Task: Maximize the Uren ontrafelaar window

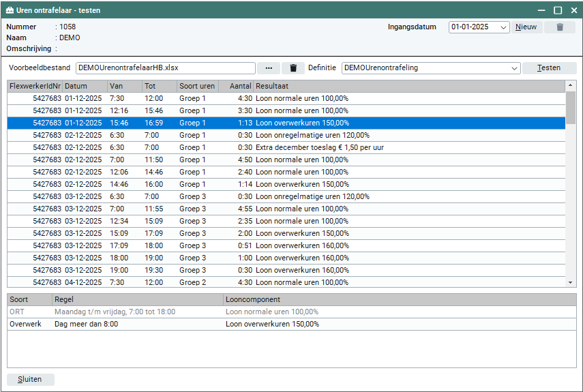Action: 558,10
